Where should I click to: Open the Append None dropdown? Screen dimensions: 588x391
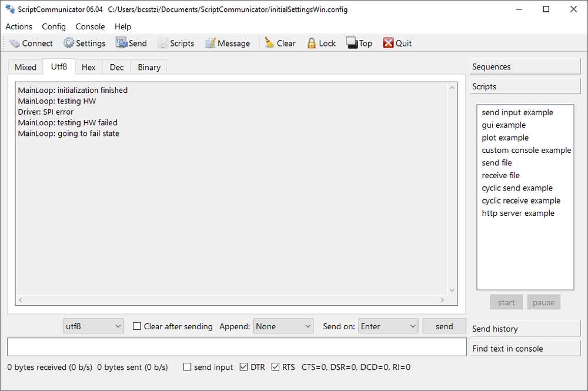pos(283,326)
